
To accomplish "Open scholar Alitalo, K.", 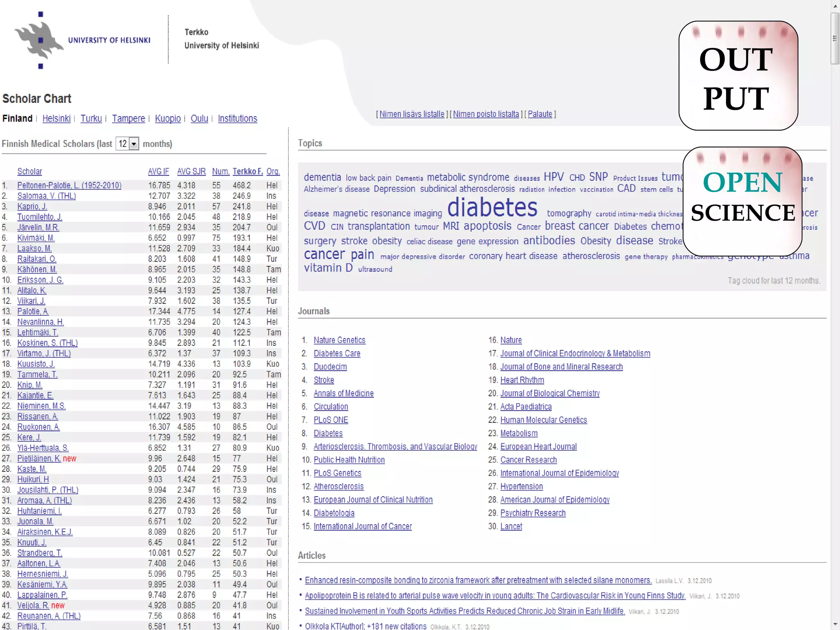I will pos(32,290).
